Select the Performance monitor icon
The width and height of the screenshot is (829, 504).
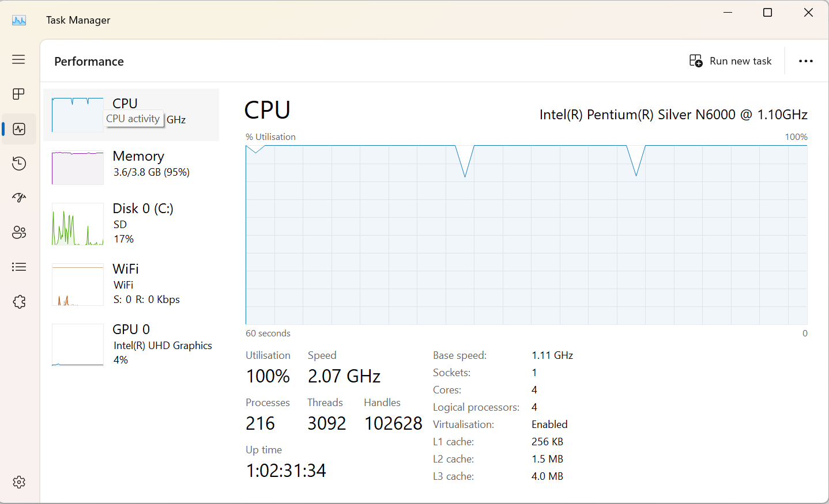tap(18, 128)
